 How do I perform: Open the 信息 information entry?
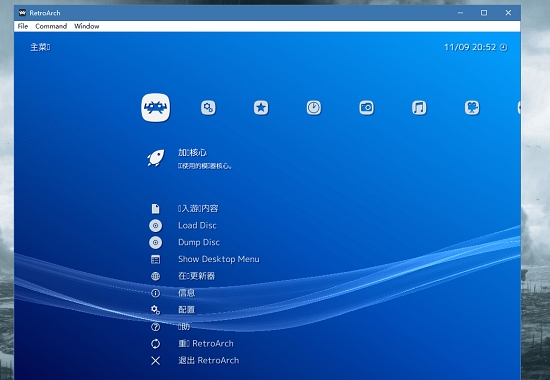[187, 293]
